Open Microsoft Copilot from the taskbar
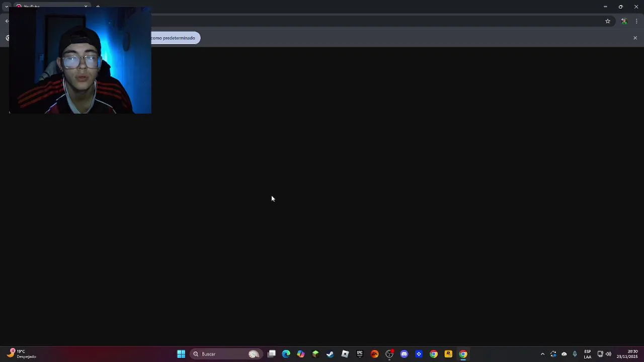644x362 pixels. click(x=301, y=354)
